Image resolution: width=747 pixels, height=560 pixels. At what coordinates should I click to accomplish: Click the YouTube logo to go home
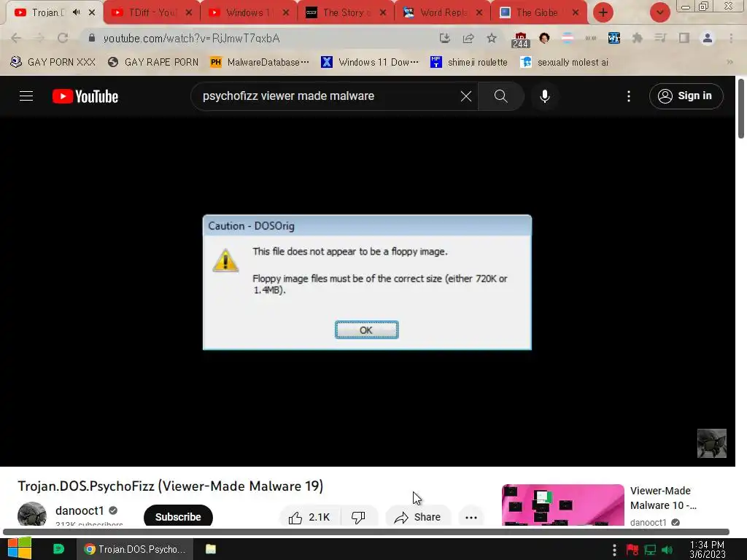coord(85,96)
